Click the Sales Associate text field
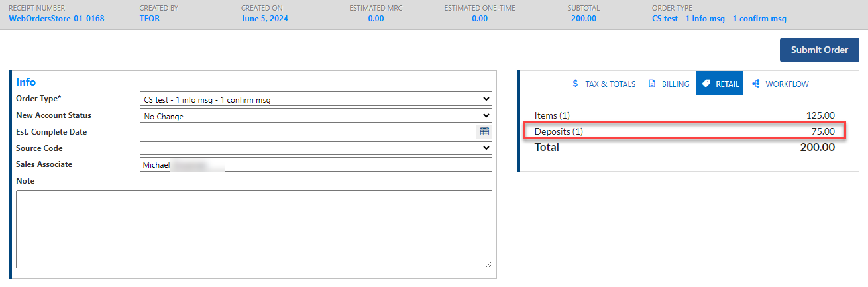This screenshot has width=868, height=287. [x=315, y=164]
